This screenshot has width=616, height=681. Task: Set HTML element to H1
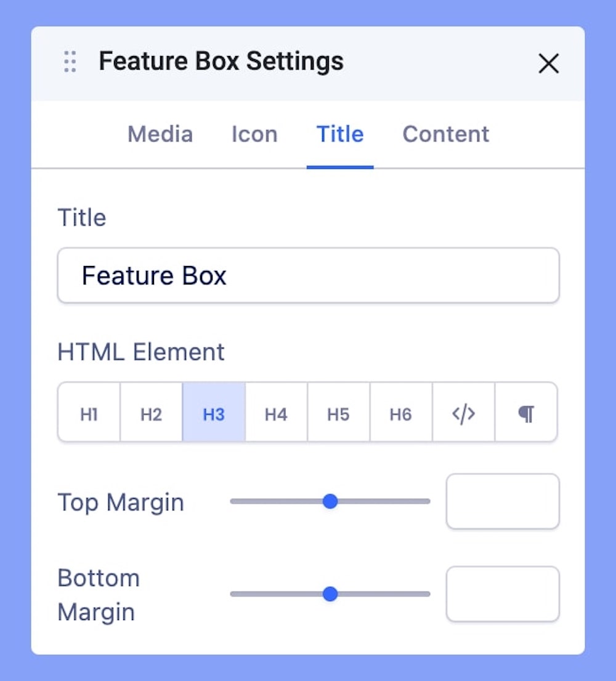click(89, 414)
